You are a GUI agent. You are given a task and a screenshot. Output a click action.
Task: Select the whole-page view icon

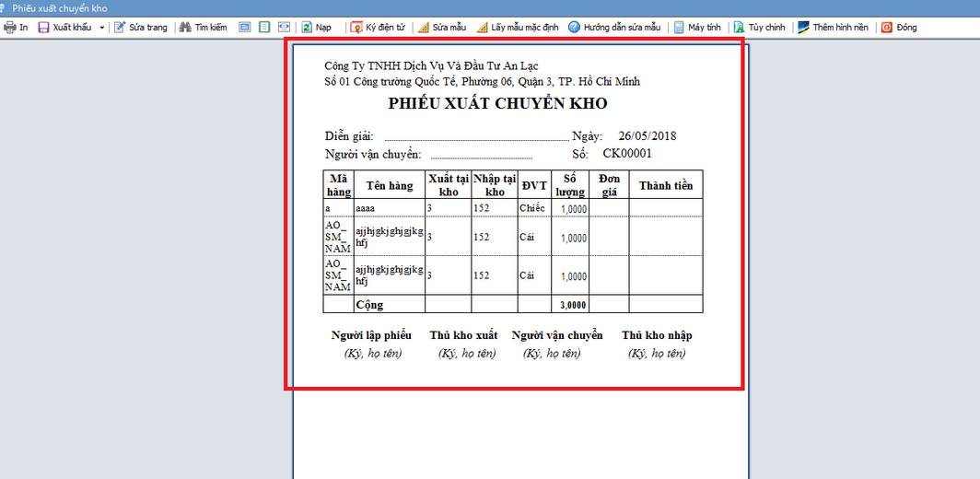pos(265,28)
